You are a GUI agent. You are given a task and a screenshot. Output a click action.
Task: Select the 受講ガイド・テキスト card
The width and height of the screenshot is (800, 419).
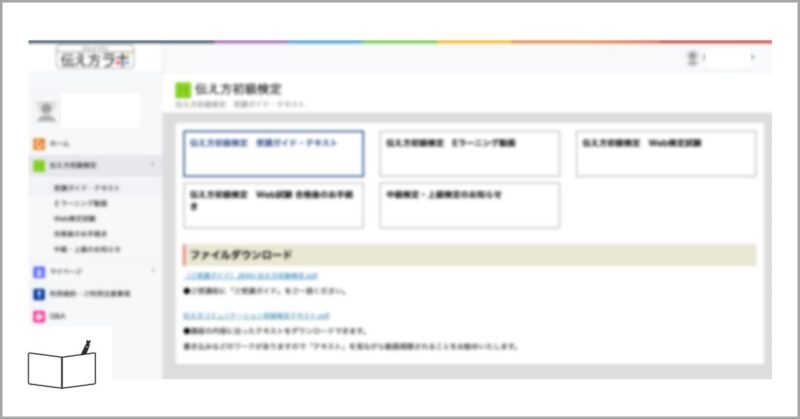273,154
